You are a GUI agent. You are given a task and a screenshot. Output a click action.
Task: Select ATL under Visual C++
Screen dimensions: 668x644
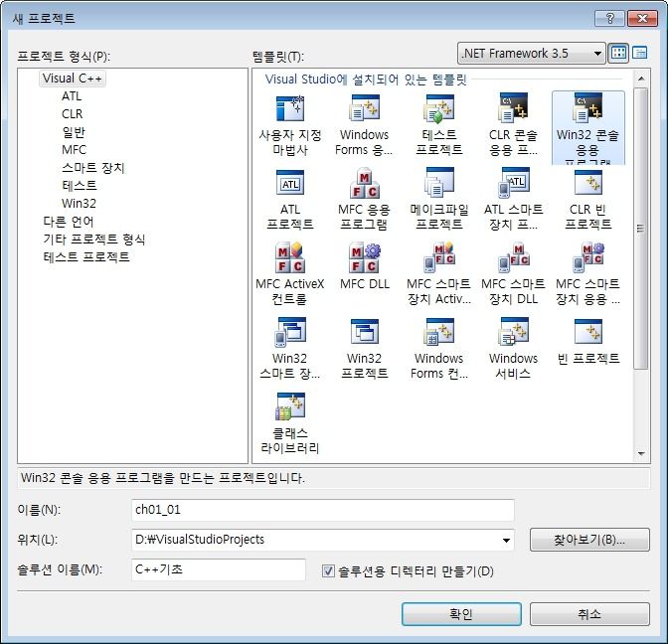tap(72, 96)
